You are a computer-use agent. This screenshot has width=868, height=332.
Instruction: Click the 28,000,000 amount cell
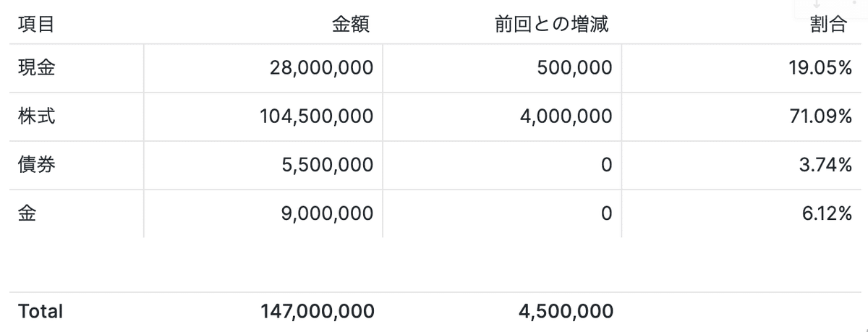point(321,68)
